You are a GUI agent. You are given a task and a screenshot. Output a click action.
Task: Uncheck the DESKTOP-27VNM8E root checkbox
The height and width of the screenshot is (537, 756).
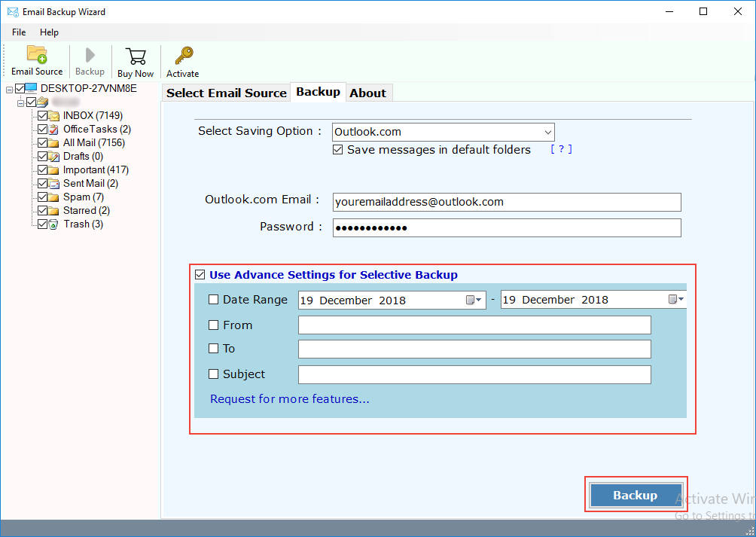click(20, 88)
